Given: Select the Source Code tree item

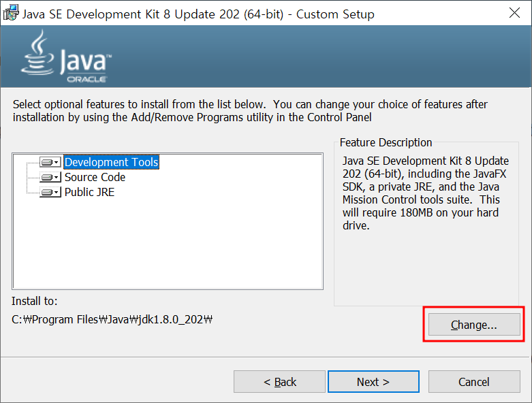Looking at the screenshot, I should (95, 177).
